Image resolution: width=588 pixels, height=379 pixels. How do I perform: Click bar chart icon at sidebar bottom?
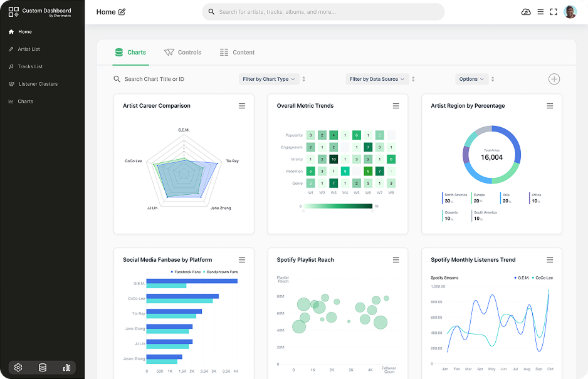click(x=66, y=368)
